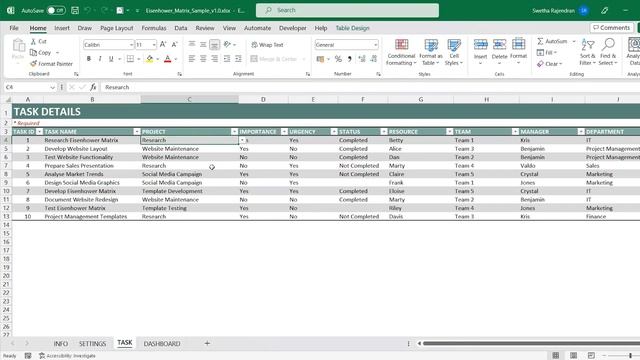This screenshot has width=640, height=360.
Task: Align text left icon
Action: click(x=191, y=59)
